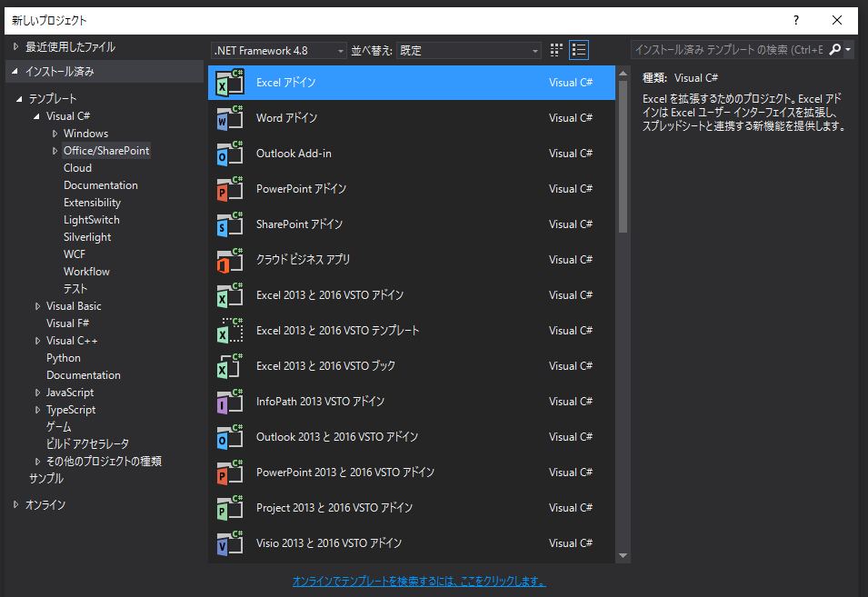Select Workflow in the template tree

86,272
